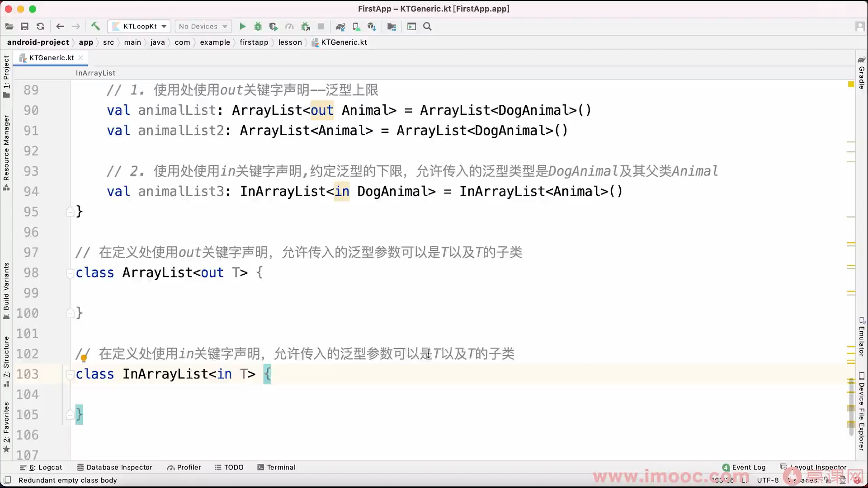Click app in the breadcrumb path
The width and height of the screenshot is (868, 488).
86,42
